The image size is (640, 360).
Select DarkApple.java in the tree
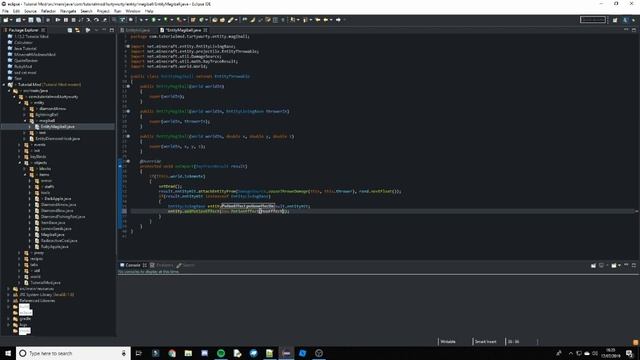click(x=58, y=198)
